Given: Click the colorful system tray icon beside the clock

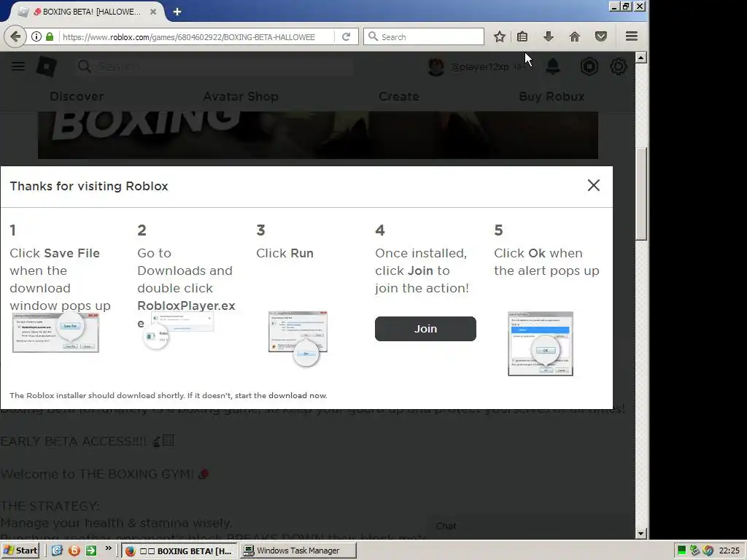Looking at the screenshot, I should [708, 551].
